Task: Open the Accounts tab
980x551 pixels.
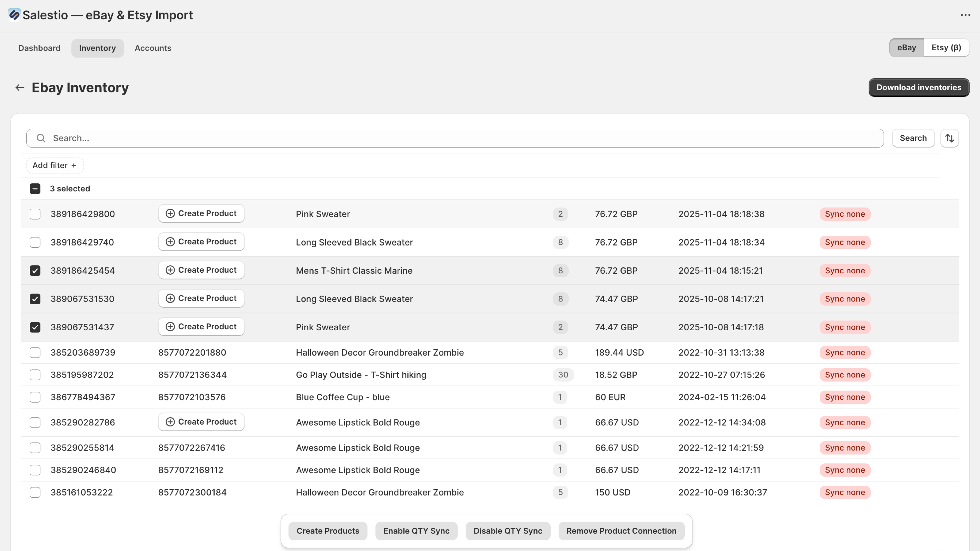Action: point(153,48)
